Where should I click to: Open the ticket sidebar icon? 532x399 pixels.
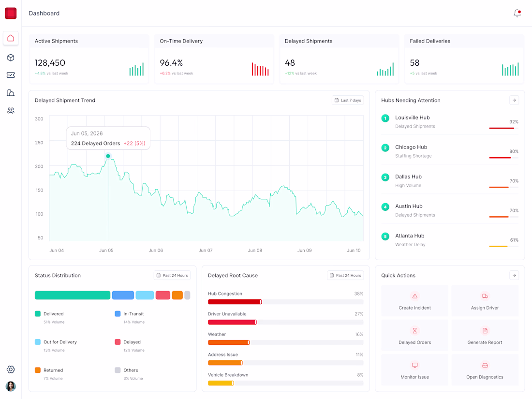click(11, 75)
